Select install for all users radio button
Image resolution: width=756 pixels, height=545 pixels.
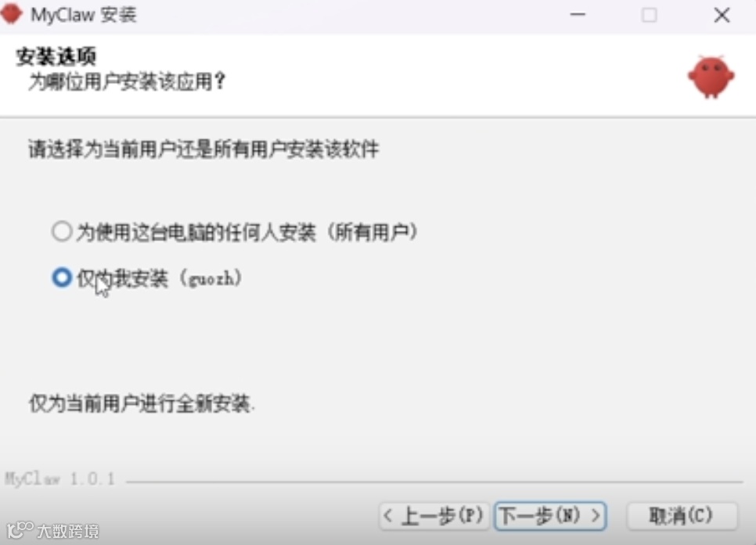(62, 232)
